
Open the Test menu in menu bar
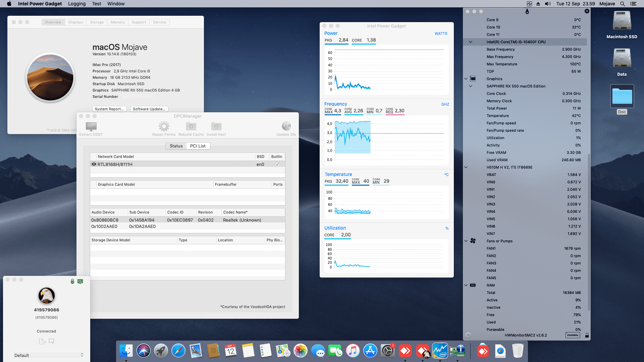(97, 4)
